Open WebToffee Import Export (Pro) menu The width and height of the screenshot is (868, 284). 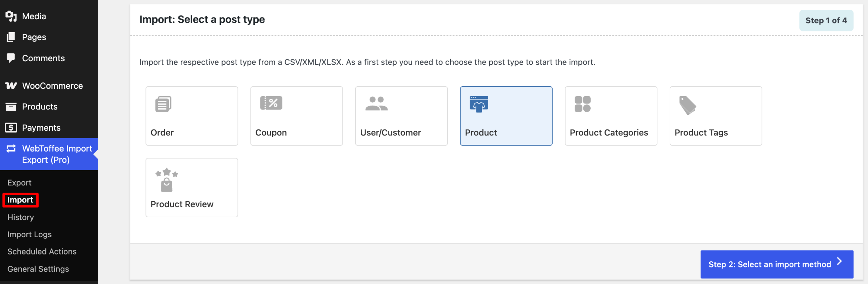49,154
